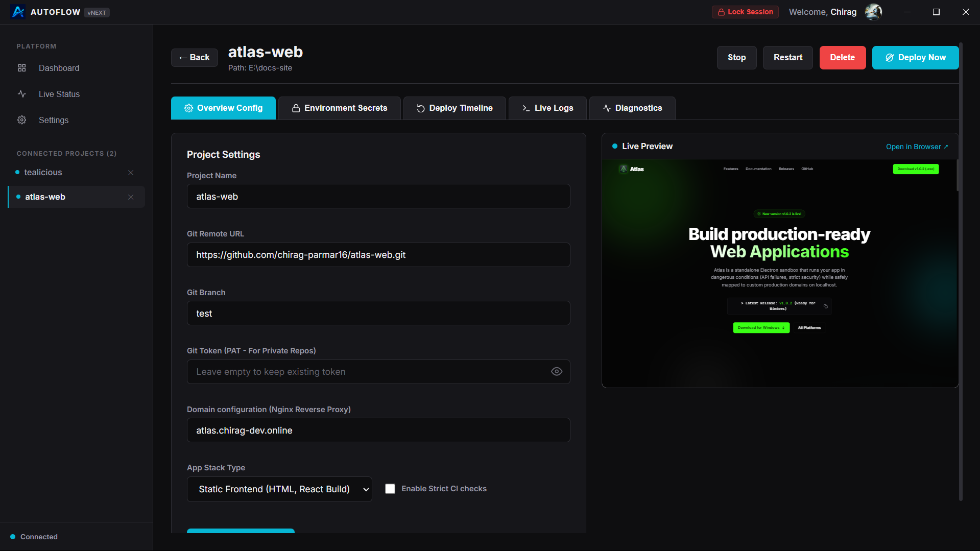
Task: Go Back to the previous page
Action: point(195,58)
